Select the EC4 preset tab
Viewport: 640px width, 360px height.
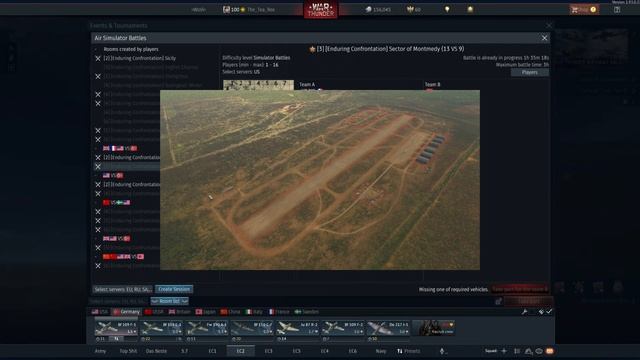coord(324,351)
